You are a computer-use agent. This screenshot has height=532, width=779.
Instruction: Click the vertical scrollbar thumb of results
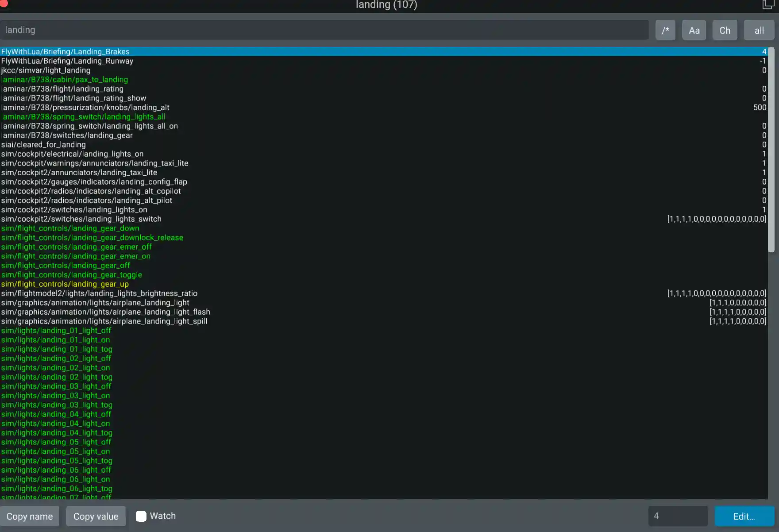pyautogui.click(x=771, y=150)
